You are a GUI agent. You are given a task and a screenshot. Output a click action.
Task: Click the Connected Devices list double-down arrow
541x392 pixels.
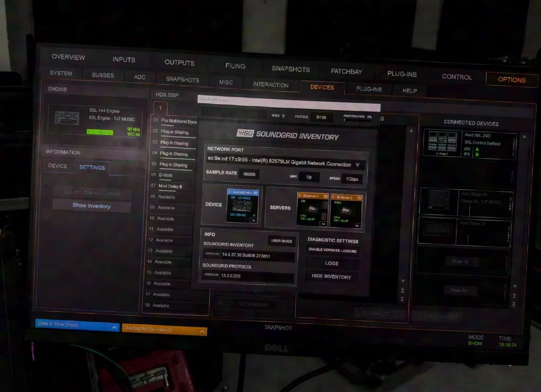coord(514,304)
